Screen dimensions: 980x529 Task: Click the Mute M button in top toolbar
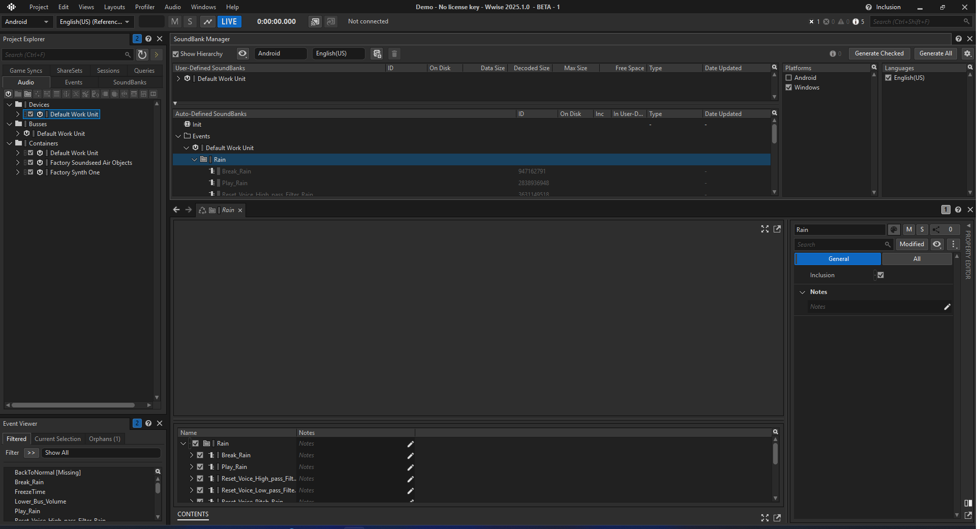175,21
